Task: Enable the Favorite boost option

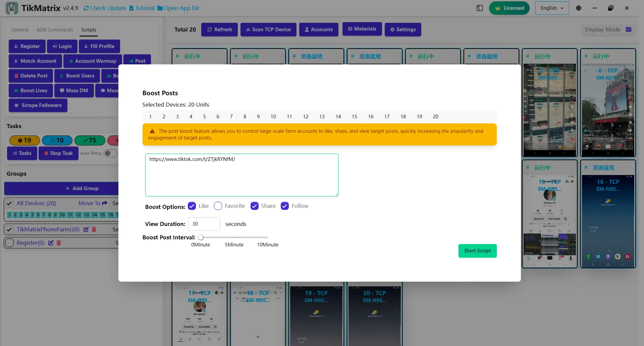Action: click(x=218, y=206)
